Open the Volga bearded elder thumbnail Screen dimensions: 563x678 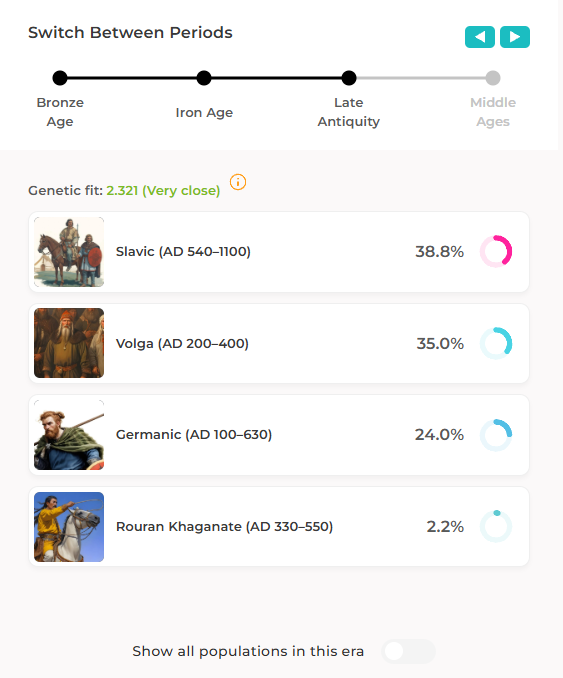click(69, 343)
